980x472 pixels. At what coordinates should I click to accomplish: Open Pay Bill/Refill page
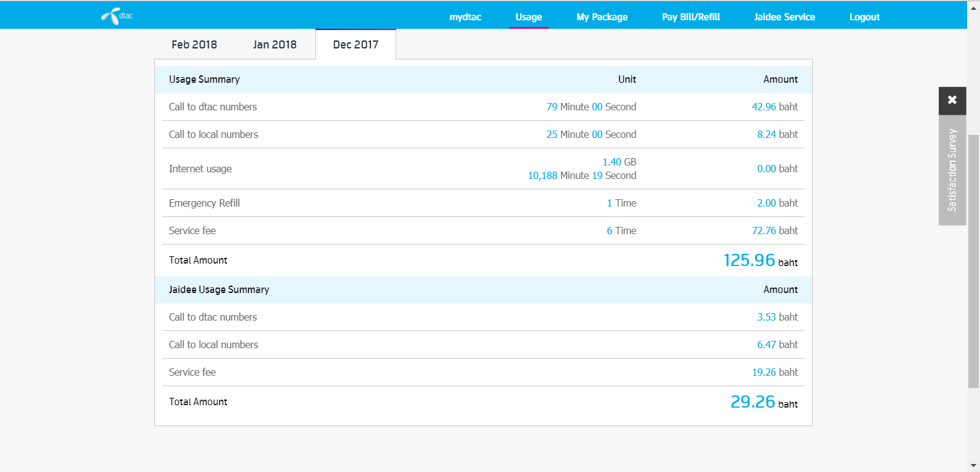coord(691,17)
